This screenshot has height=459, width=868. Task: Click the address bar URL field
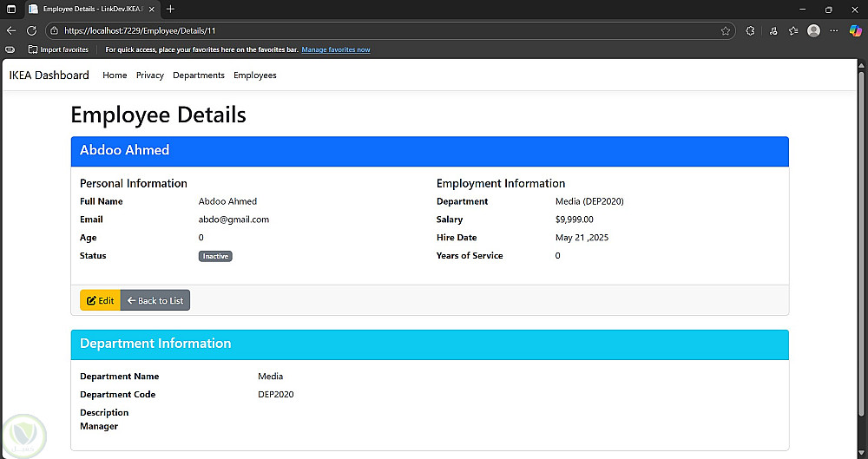pos(347,30)
